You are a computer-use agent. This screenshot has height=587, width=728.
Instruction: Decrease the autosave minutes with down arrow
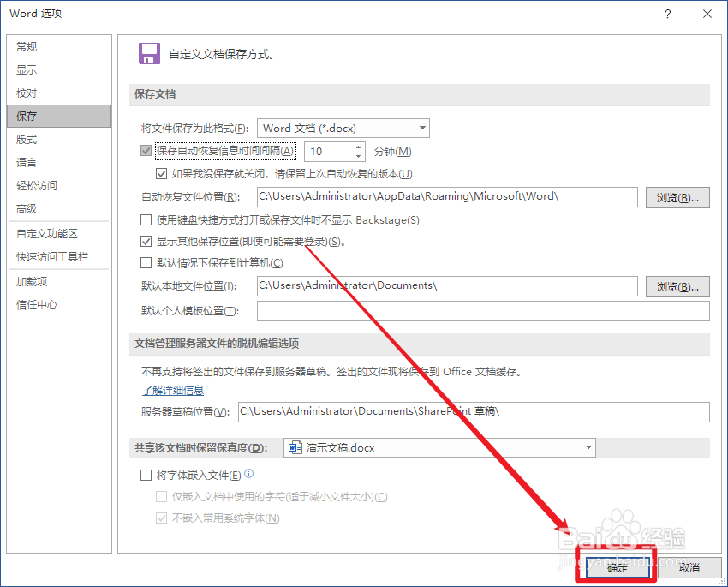click(x=358, y=156)
